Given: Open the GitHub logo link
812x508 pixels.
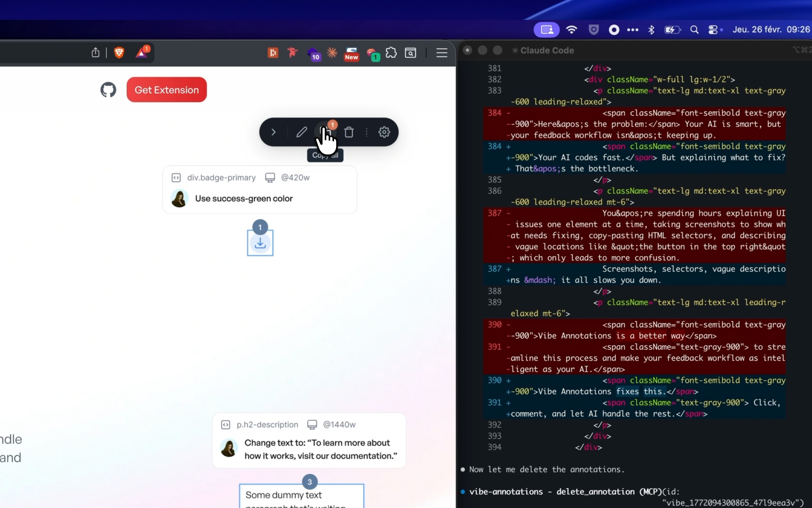Looking at the screenshot, I should [108, 90].
